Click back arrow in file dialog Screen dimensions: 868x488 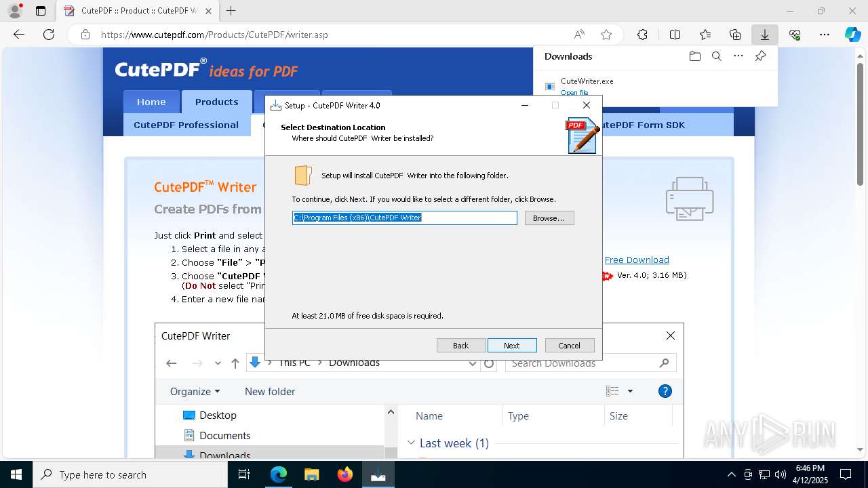point(172,363)
